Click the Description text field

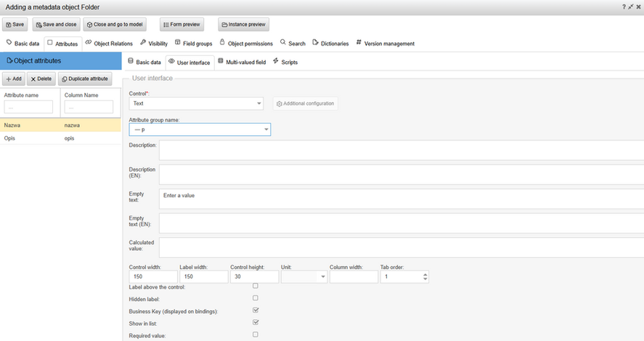coord(402,150)
